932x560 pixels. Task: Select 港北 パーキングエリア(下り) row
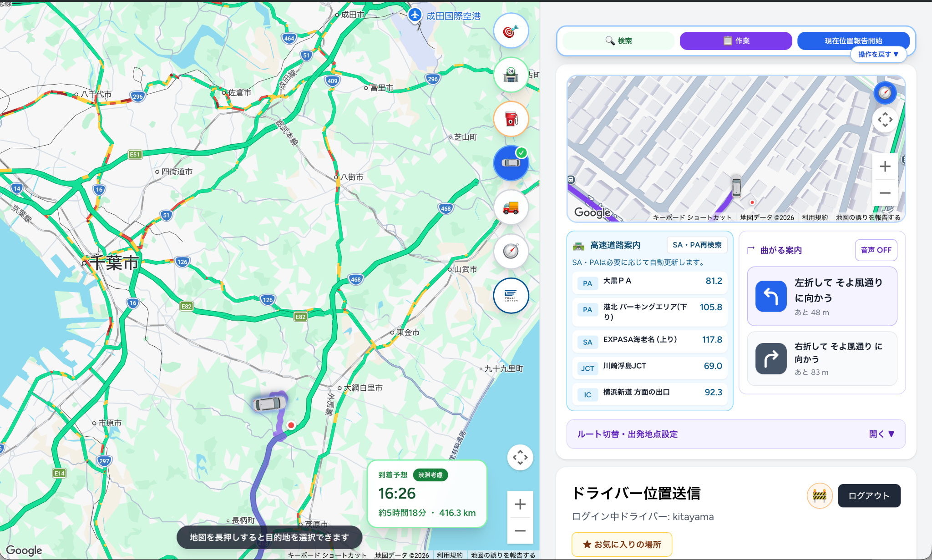(649, 312)
